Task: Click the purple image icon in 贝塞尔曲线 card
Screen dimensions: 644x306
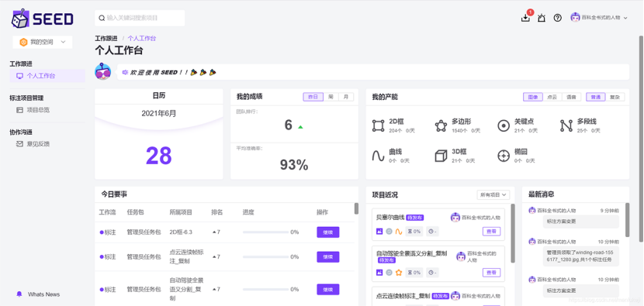Action: point(379,232)
